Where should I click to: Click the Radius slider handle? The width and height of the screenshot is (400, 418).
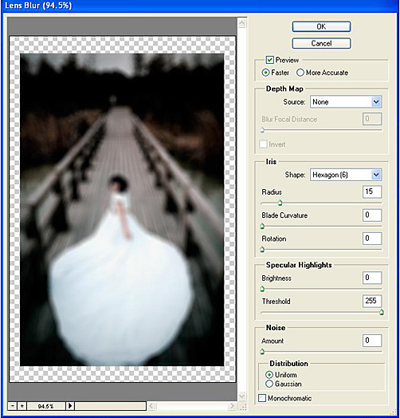tap(280, 203)
